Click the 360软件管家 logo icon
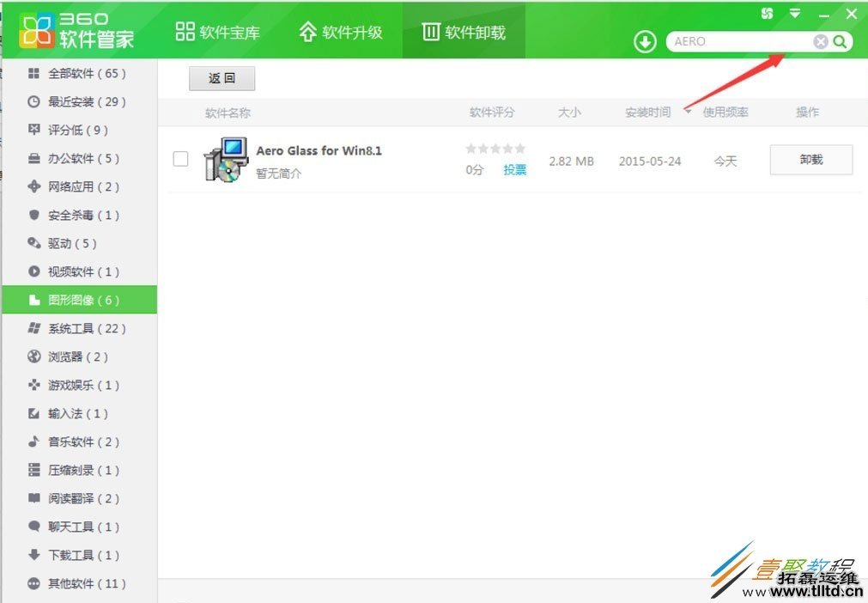The image size is (868, 603). click(35, 29)
